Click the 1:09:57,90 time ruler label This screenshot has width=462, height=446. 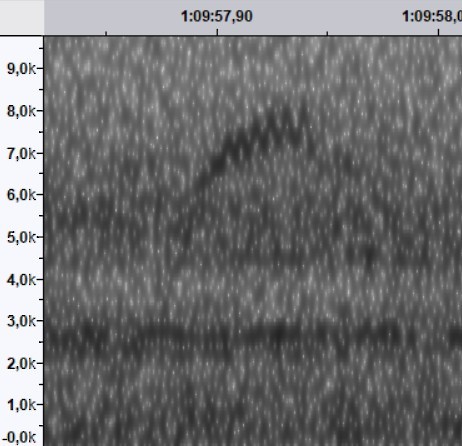(217, 16)
